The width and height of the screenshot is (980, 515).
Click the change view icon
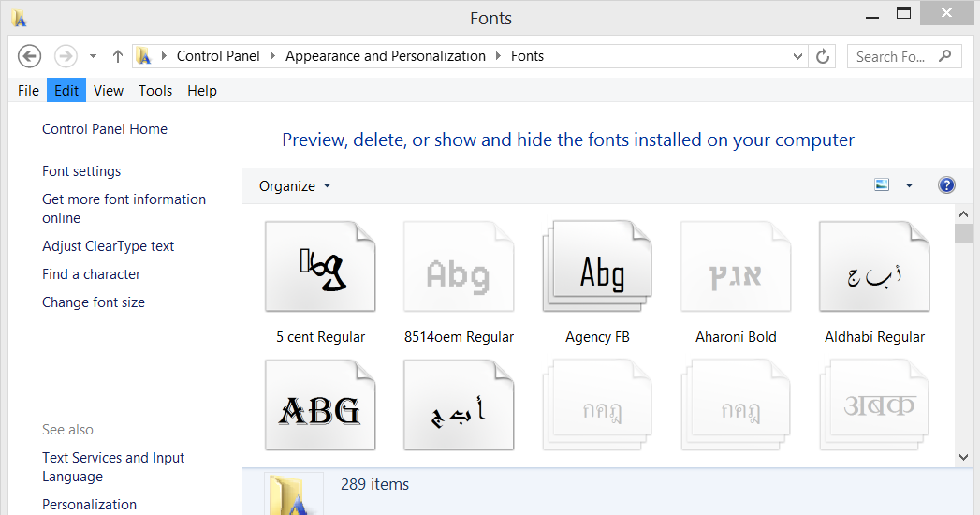pos(882,185)
